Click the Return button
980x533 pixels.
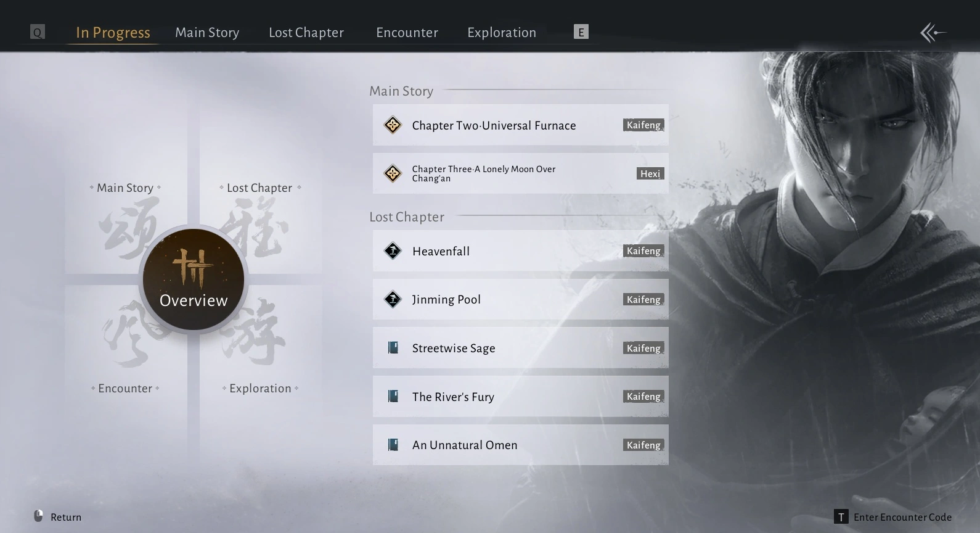click(57, 517)
